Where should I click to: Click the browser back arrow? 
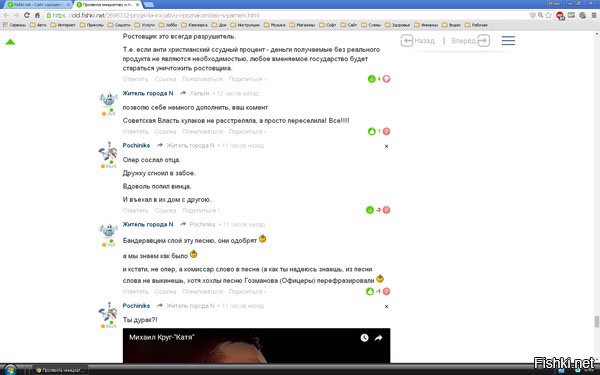click(6, 15)
